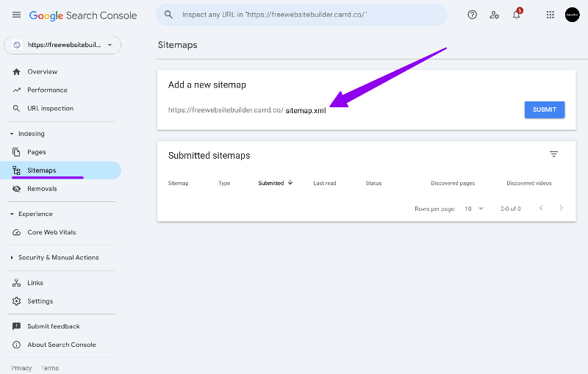The height and width of the screenshot is (374, 588).
Task: Click the Discovered videos column header
Action: [x=529, y=183]
